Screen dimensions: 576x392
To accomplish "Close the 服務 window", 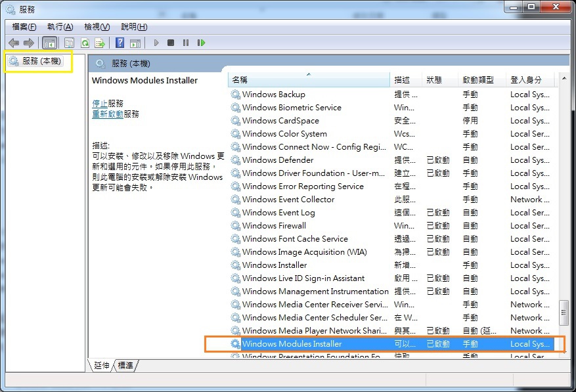I will (x=556, y=7).
